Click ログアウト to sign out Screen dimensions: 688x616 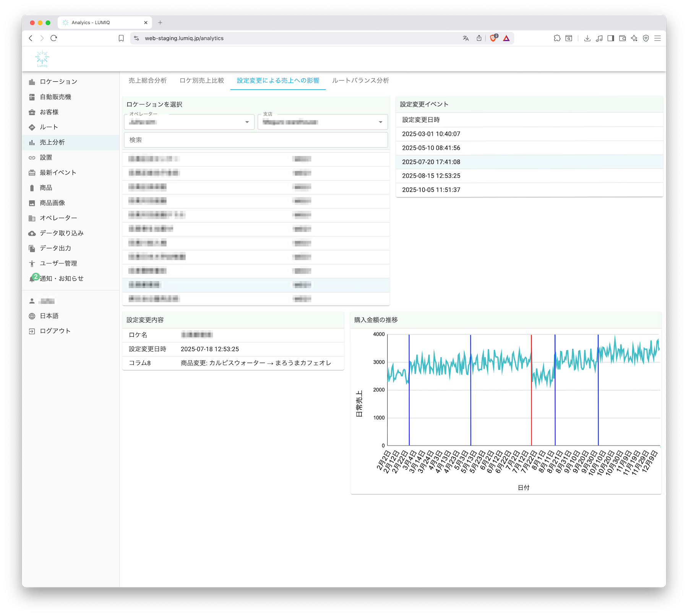[55, 331]
